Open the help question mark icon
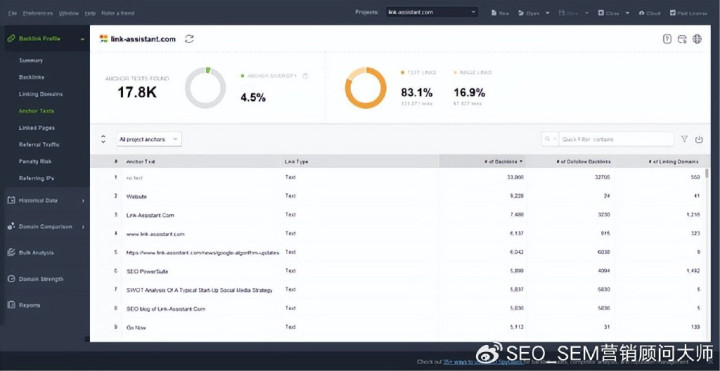 point(667,39)
